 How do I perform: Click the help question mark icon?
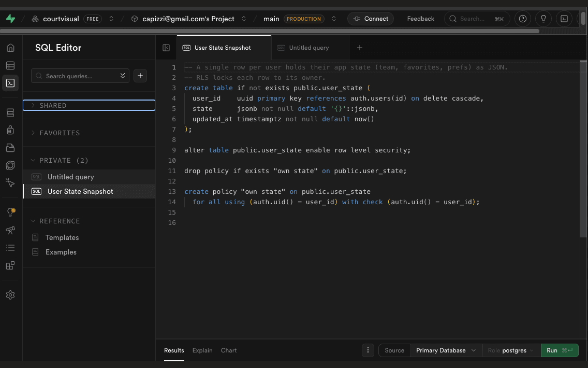pyautogui.click(x=522, y=19)
